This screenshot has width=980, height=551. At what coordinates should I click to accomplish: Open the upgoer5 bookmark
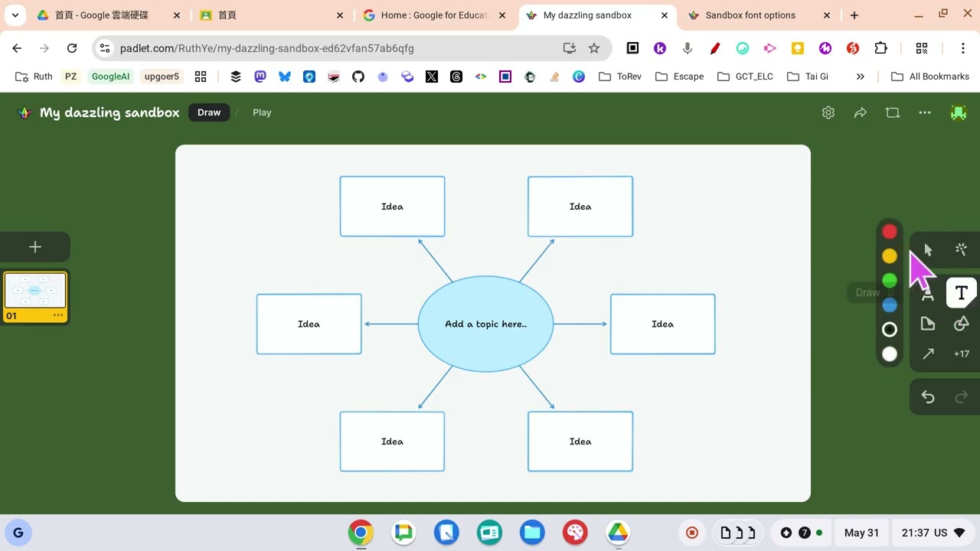point(162,77)
